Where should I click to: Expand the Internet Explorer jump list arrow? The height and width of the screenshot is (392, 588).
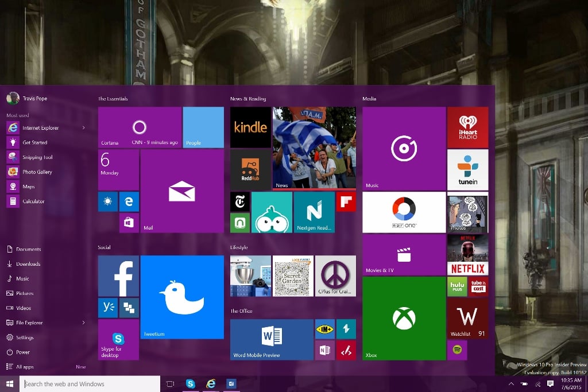click(x=84, y=128)
